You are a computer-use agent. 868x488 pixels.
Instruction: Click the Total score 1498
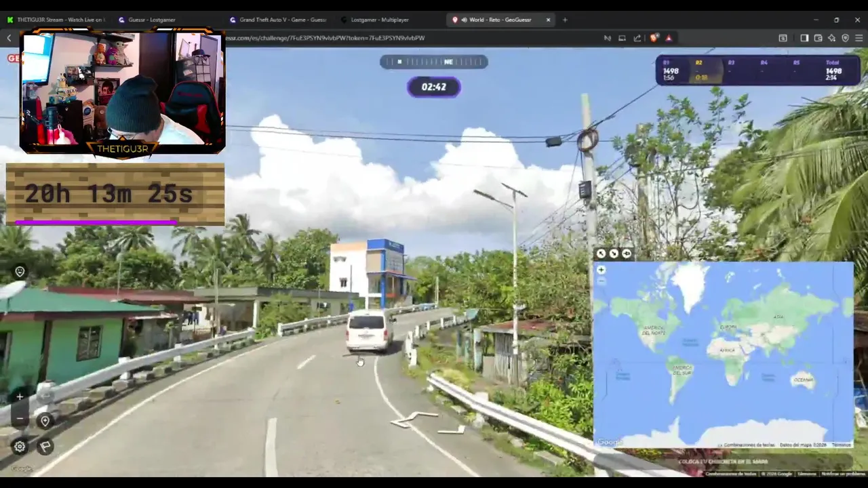point(833,70)
